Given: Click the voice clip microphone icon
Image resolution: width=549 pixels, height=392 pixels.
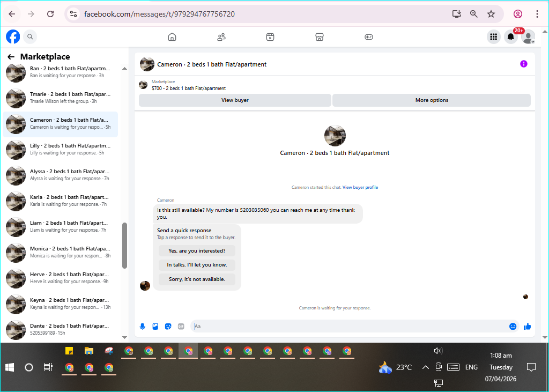Looking at the screenshot, I should pos(143,327).
